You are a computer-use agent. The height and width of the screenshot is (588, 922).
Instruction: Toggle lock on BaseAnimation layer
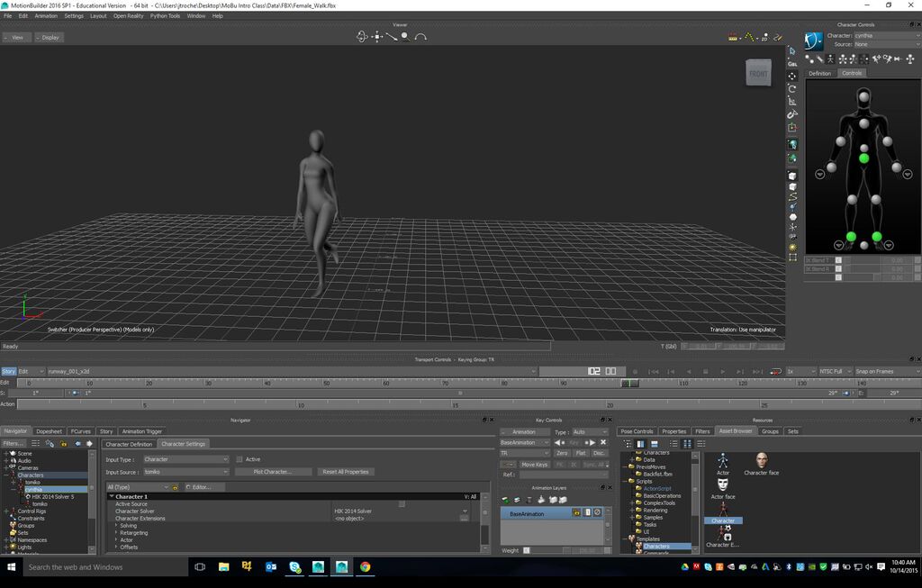coord(576,512)
